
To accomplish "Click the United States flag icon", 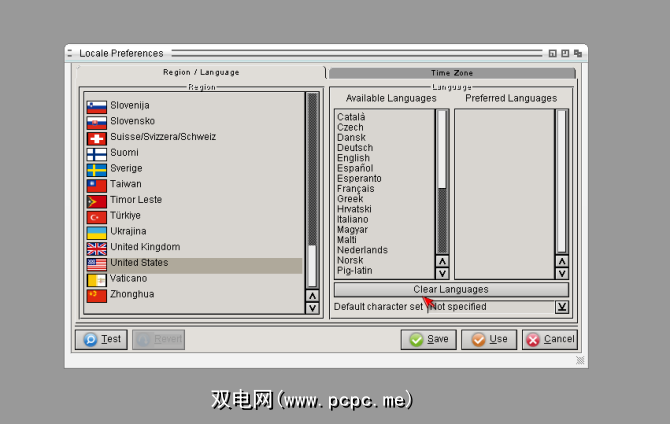I will point(97,265).
